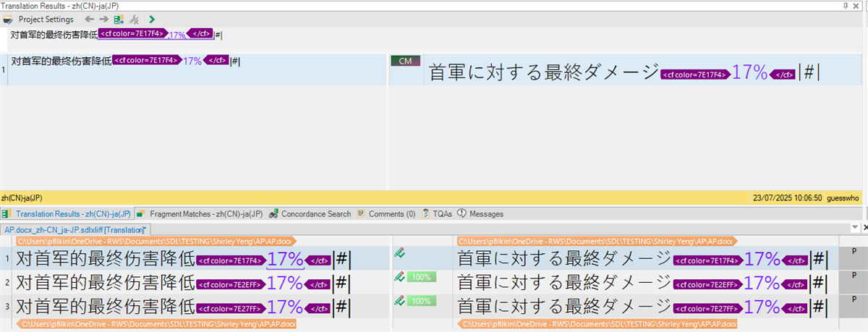
Task: Click the Chinese source text of match 1
Action: click(x=61, y=61)
